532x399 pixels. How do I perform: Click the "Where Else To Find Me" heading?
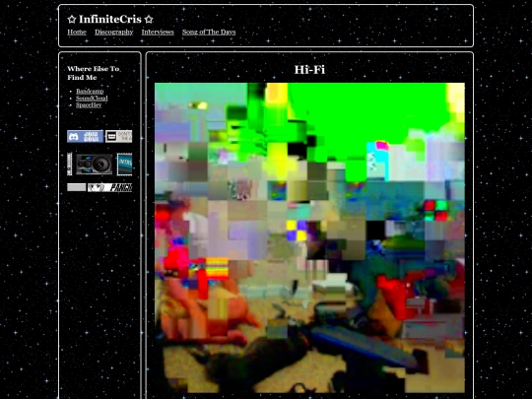pyautogui.click(x=94, y=73)
